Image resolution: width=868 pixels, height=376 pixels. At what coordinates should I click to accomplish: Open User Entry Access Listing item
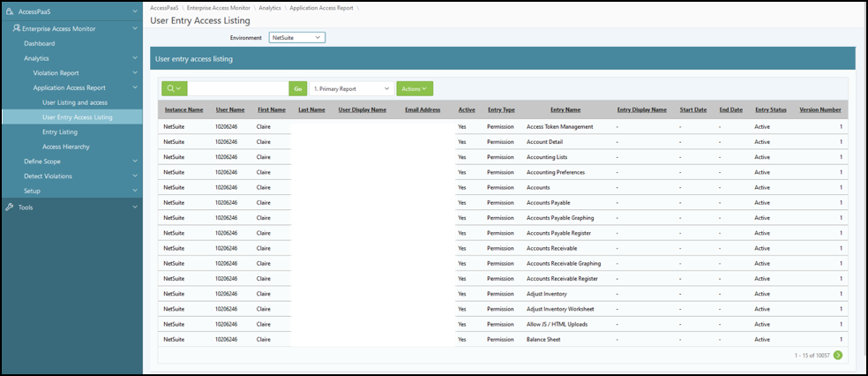click(x=78, y=117)
